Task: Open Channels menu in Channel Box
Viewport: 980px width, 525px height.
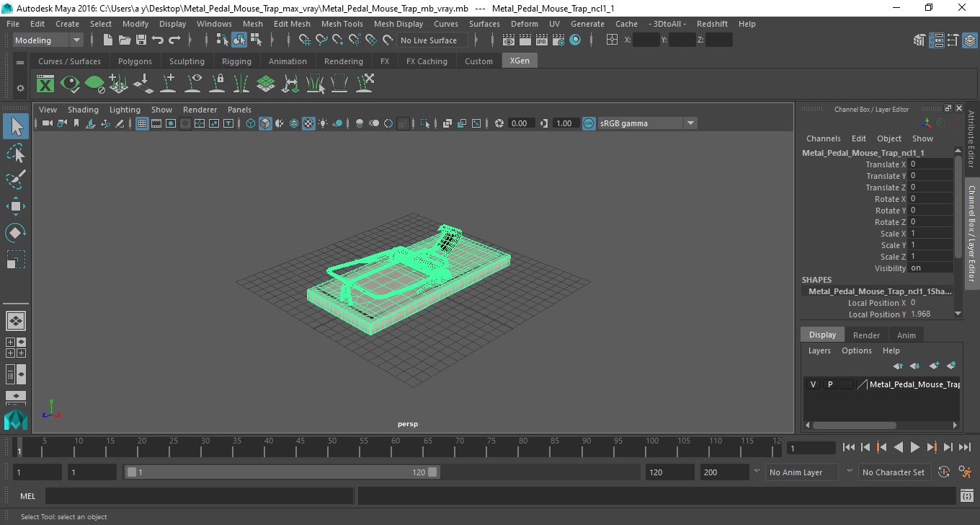Action: pyautogui.click(x=823, y=138)
